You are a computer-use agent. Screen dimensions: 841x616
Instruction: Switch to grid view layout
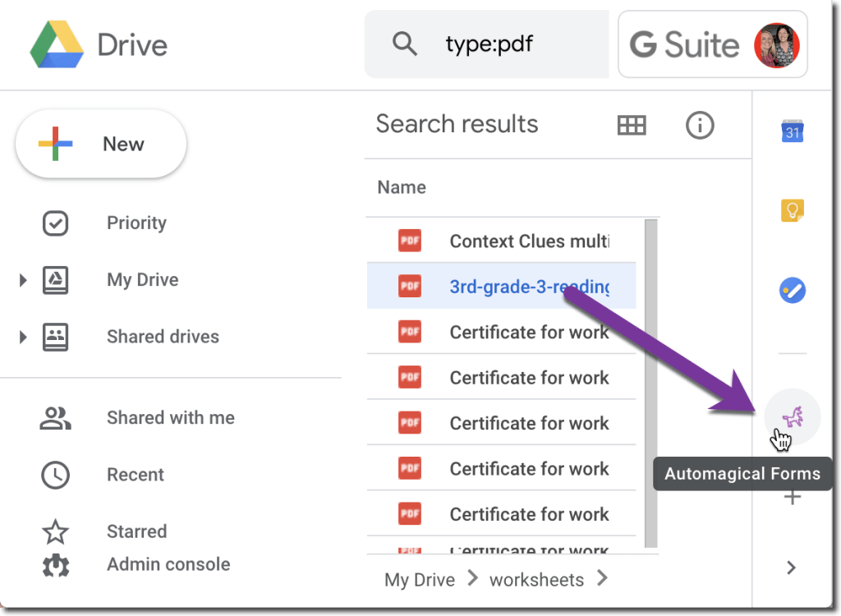coord(632,126)
